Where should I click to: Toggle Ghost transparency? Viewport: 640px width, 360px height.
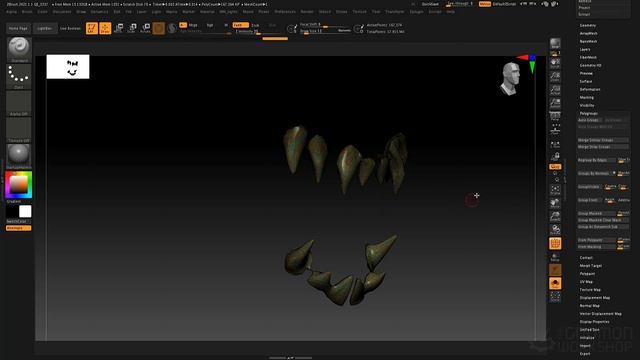point(555,270)
